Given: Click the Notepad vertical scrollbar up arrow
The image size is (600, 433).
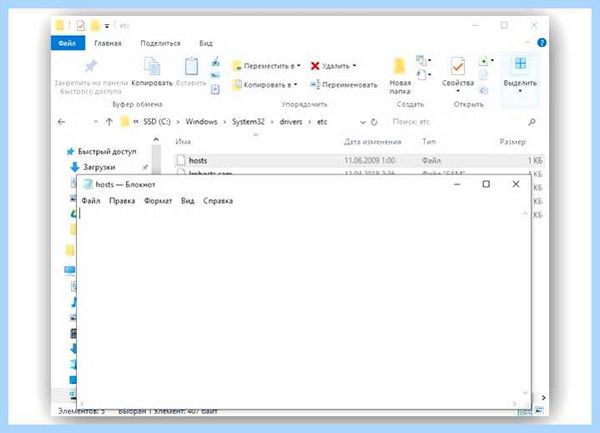Looking at the screenshot, I should click(x=525, y=213).
